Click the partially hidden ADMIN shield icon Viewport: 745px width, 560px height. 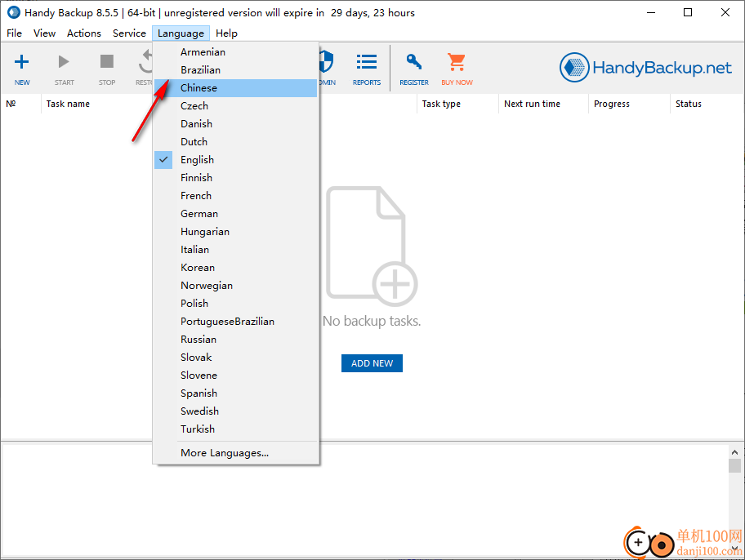point(327,62)
